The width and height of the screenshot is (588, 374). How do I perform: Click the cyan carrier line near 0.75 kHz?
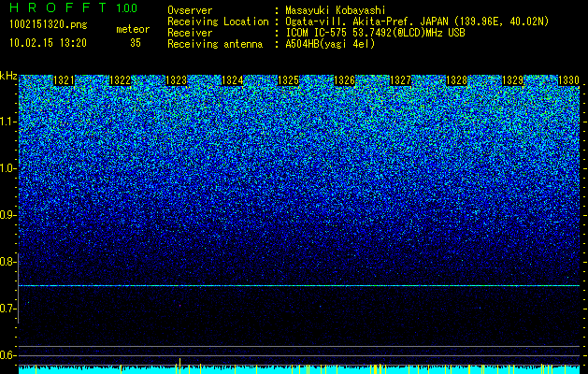pos(299,286)
